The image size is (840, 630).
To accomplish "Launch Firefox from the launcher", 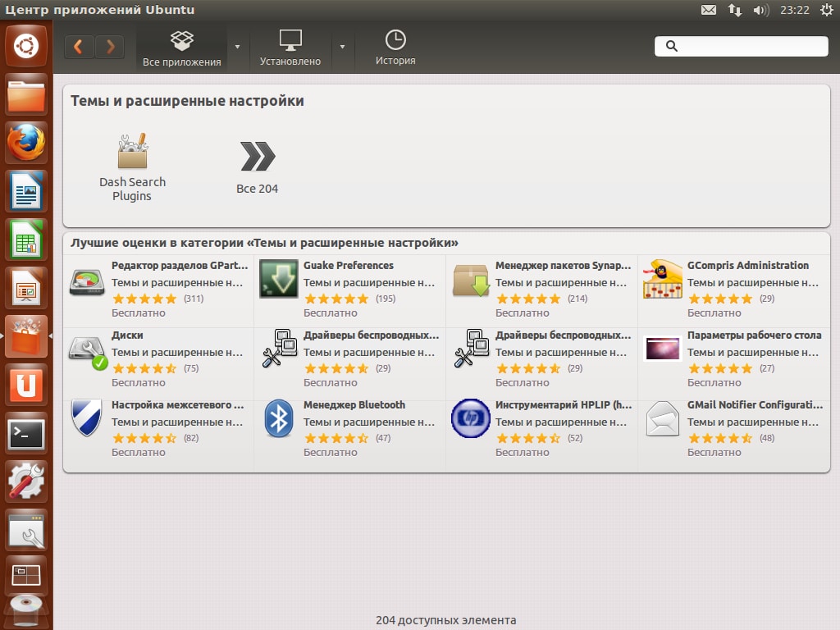I will 26,143.
